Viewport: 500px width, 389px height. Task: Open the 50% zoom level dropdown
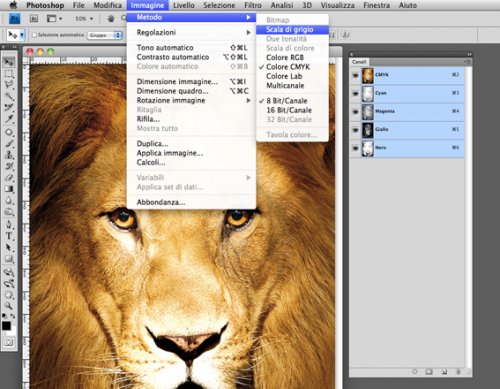click(84, 19)
